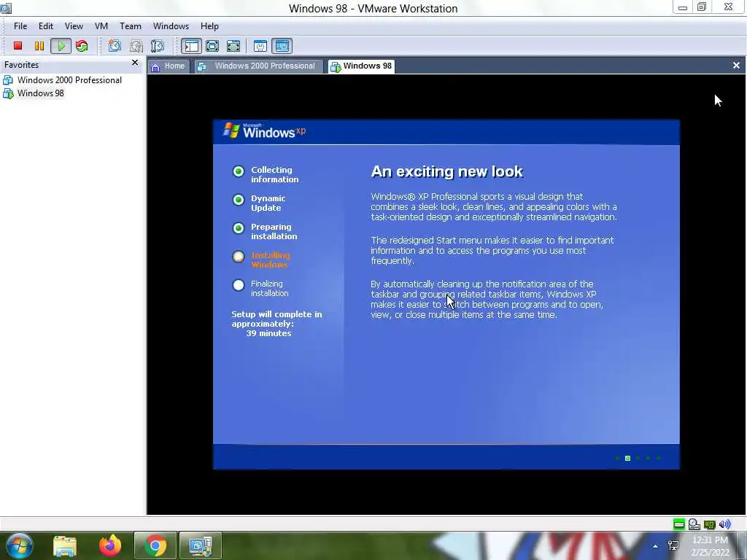Click the "An exciting new look" heading
The image size is (747, 560).
pos(447,172)
